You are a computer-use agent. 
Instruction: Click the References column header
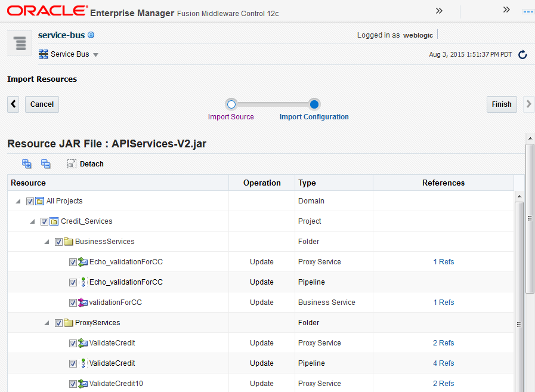tap(444, 183)
